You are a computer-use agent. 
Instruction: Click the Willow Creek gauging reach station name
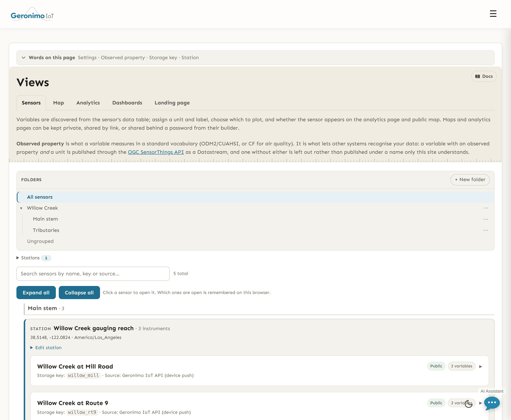click(93, 328)
